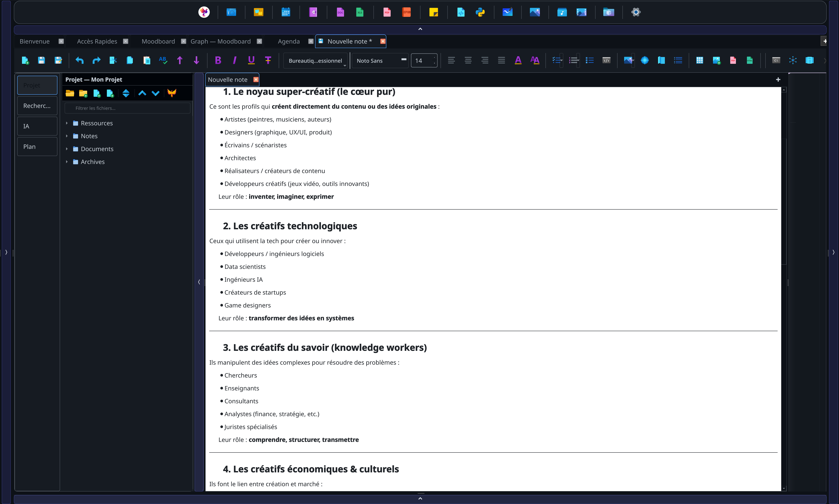Expand the Notes folder
This screenshot has height=504, width=839.
tap(67, 136)
